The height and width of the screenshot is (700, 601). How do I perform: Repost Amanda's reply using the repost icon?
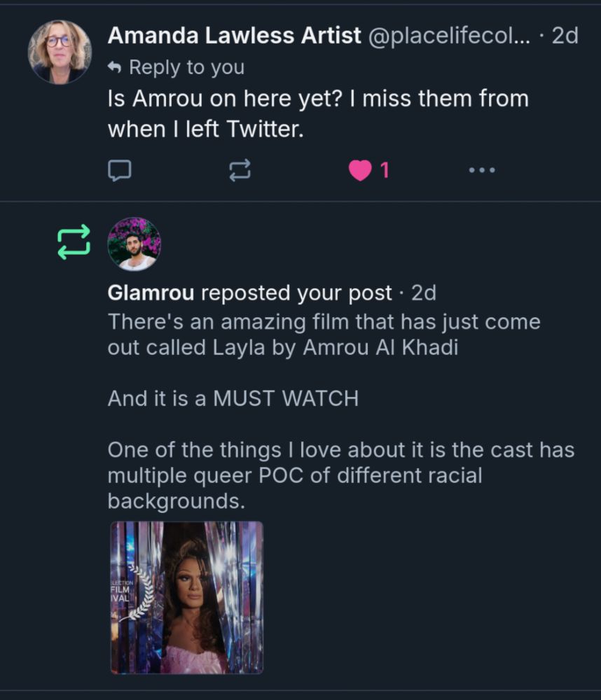pos(240,170)
